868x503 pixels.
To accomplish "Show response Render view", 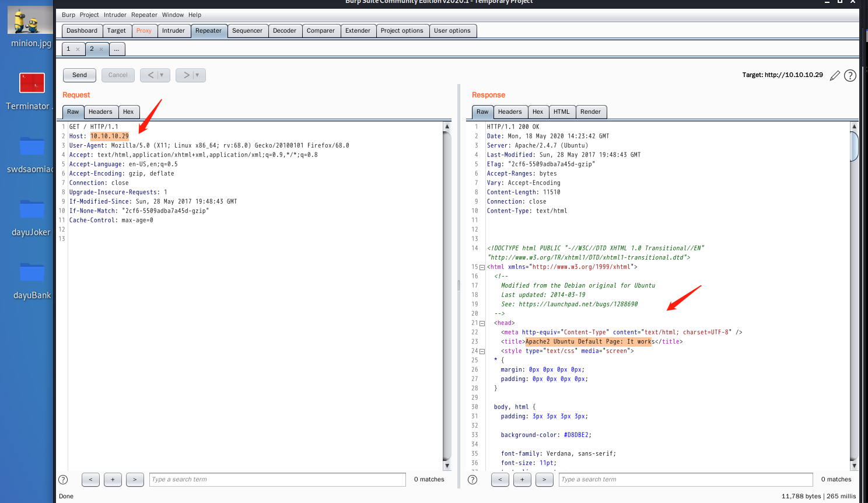I will 590,112.
